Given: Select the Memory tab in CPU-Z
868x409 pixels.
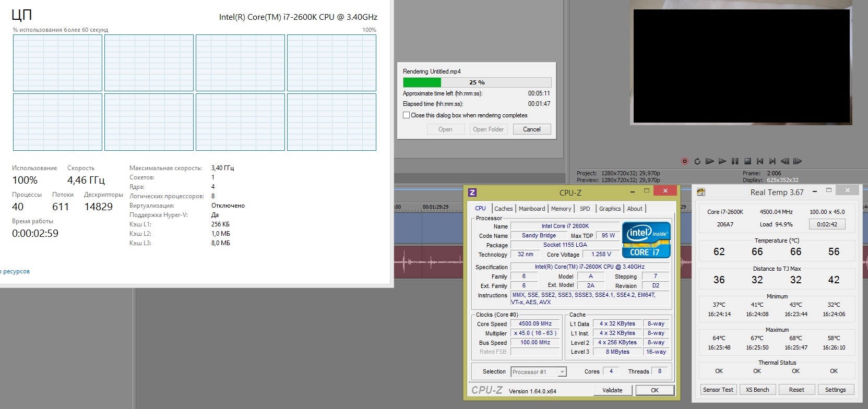Looking at the screenshot, I should tap(561, 209).
